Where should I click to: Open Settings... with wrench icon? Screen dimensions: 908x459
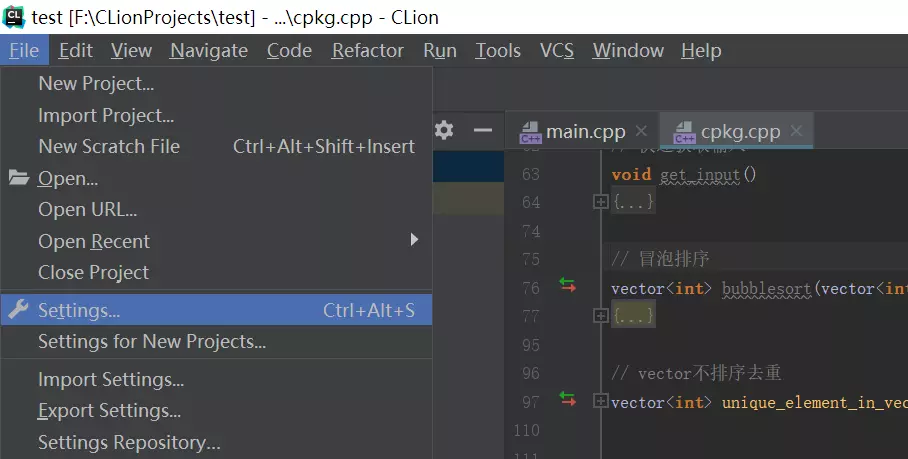216,310
